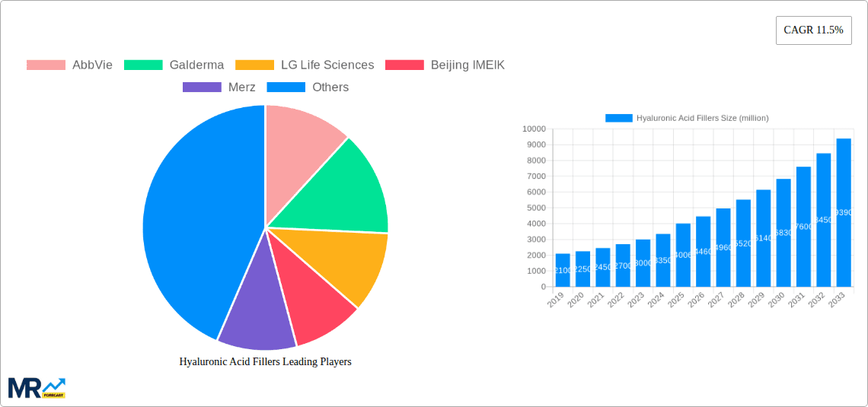The image size is (868, 407).
Task: Toggle Beijing IMEIK legend entry
Action: 467,65
